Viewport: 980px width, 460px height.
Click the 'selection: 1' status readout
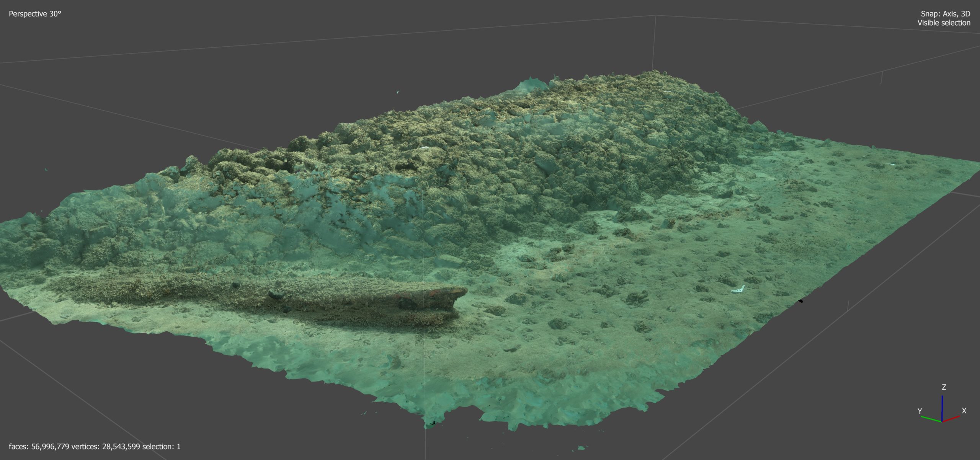[x=161, y=447]
